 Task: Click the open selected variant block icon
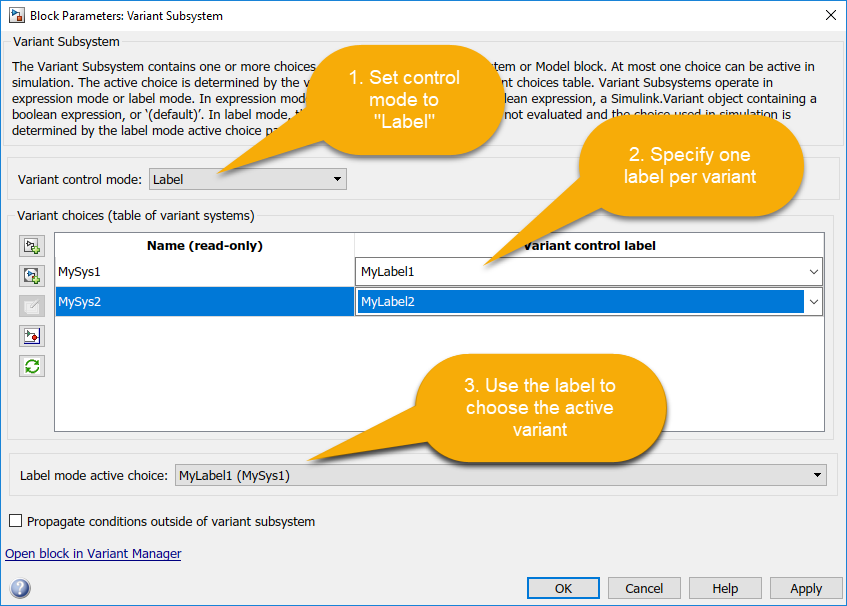click(x=32, y=336)
